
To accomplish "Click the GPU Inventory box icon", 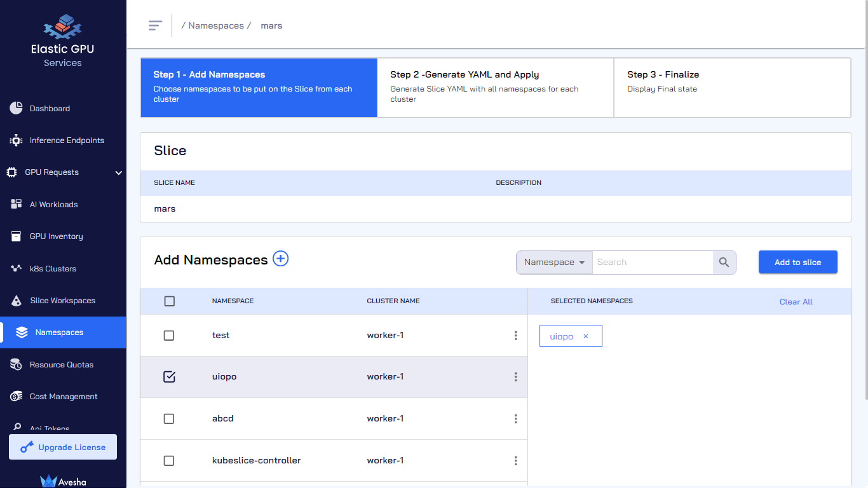I will 17,236.
